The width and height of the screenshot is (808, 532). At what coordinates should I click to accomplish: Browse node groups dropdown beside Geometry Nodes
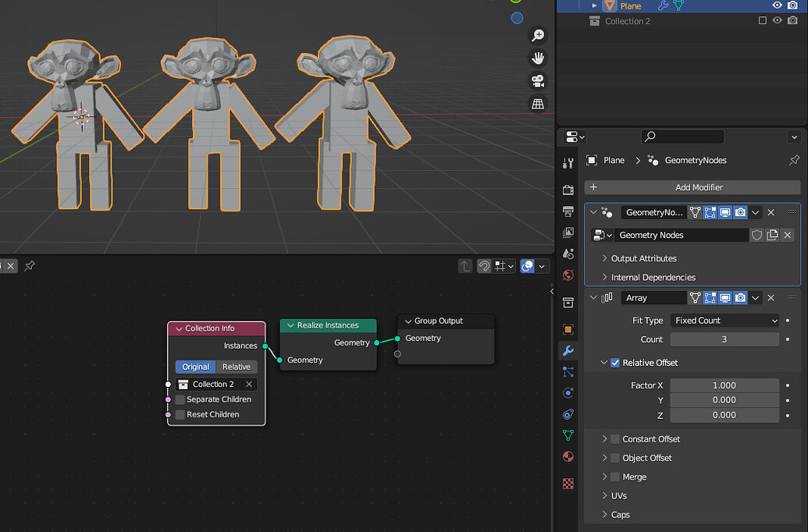coord(602,235)
